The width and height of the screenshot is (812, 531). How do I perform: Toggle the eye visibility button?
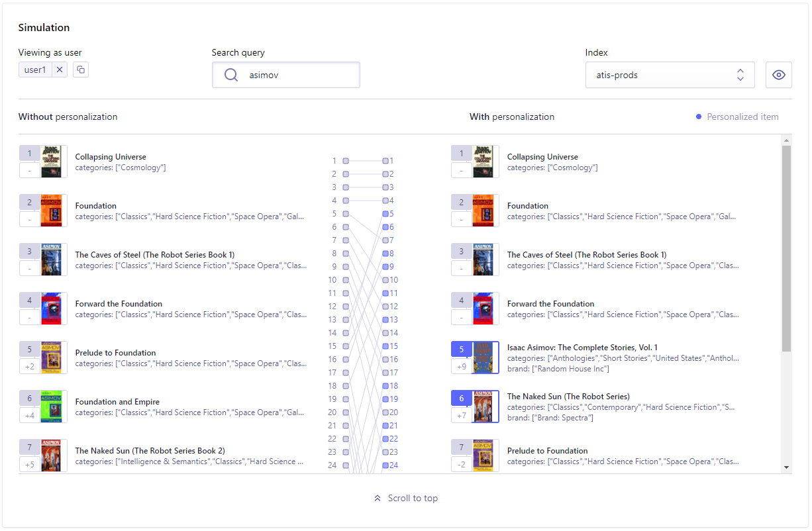779,75
